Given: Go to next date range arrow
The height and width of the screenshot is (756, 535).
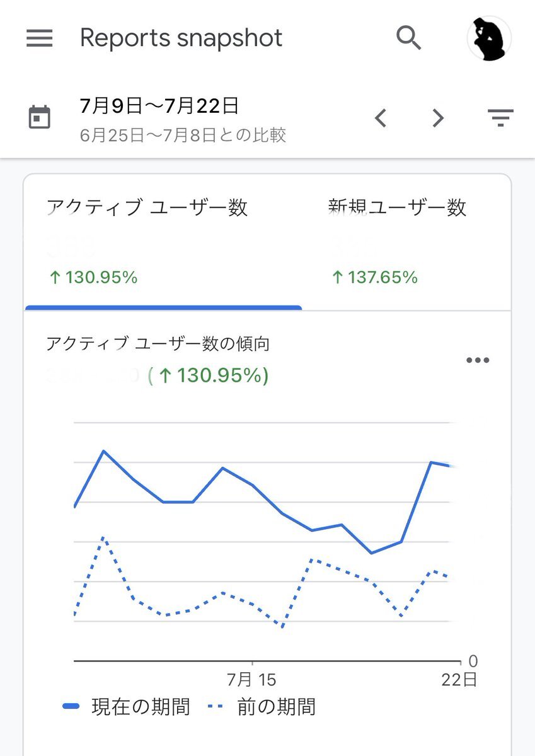Looking at the screenshot, I should [x=439, y=118].
